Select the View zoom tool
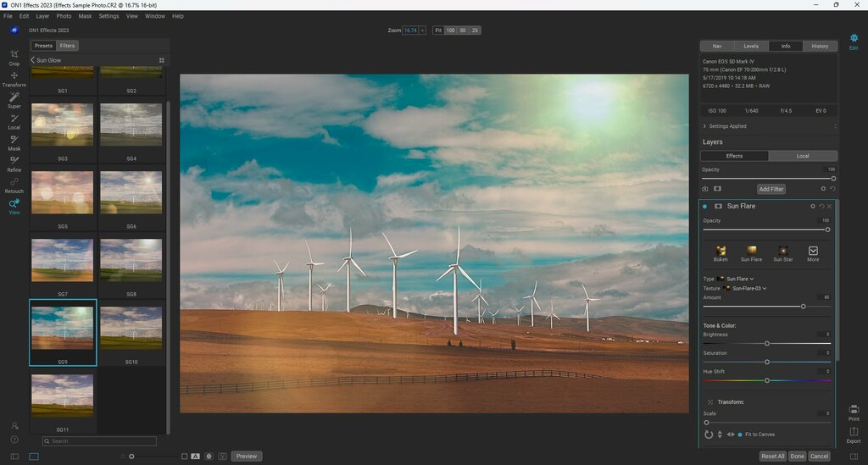This screenshot has width=868, height=465. (x=14, y=206)
